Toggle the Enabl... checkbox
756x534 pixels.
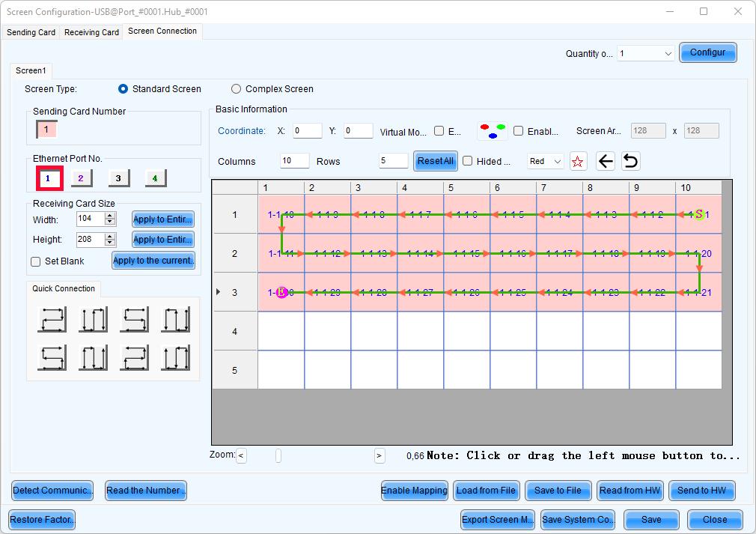[x=518, y=131]
